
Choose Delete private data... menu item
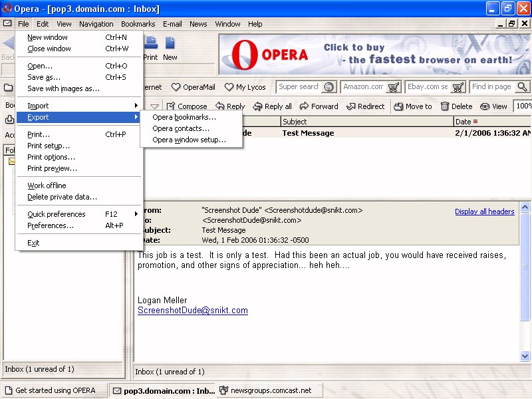click(x=62, y=197)
